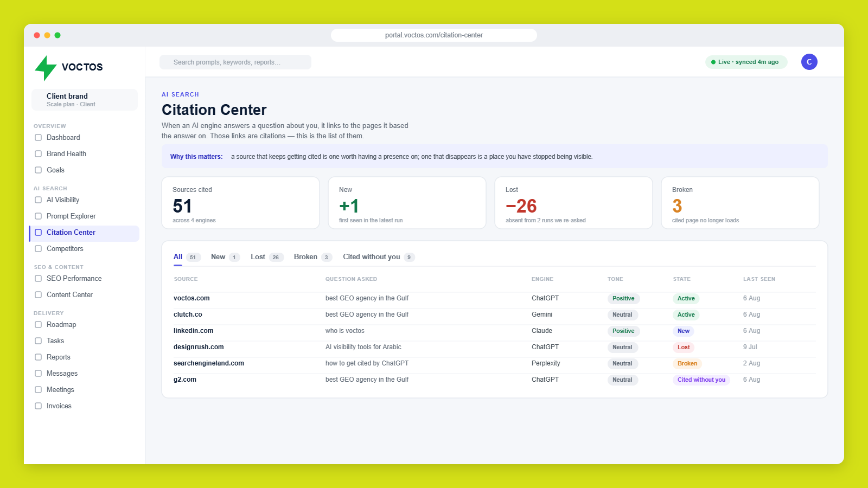Click the SEO Performance sidebar icon
Viewport: 868px width, 488px height.
pos(38,279)
